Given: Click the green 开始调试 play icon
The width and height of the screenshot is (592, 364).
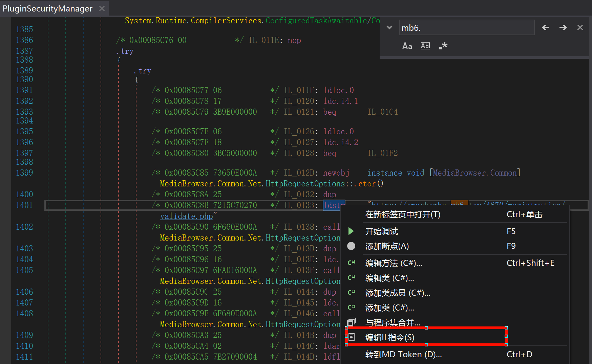Looking at the screenshot, I should point(351,231).
